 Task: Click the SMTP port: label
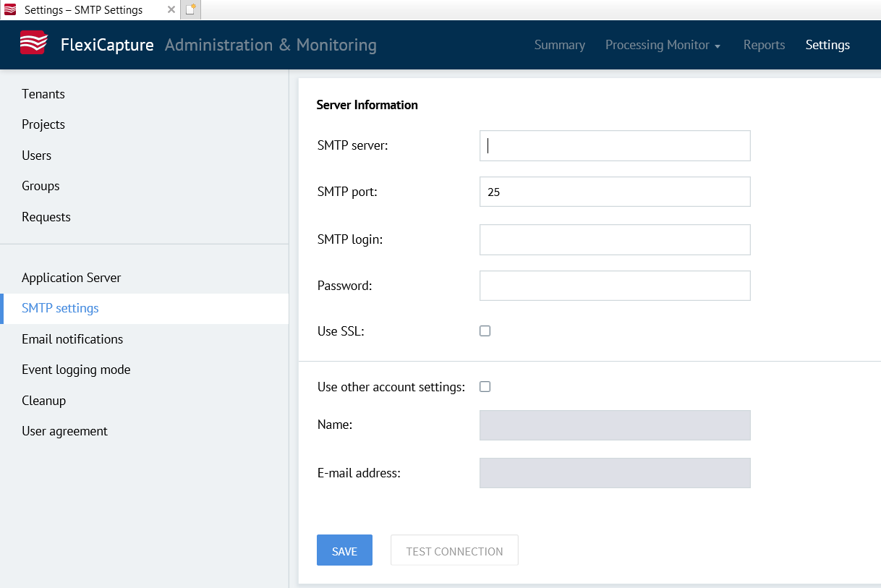tap(347, 192)
